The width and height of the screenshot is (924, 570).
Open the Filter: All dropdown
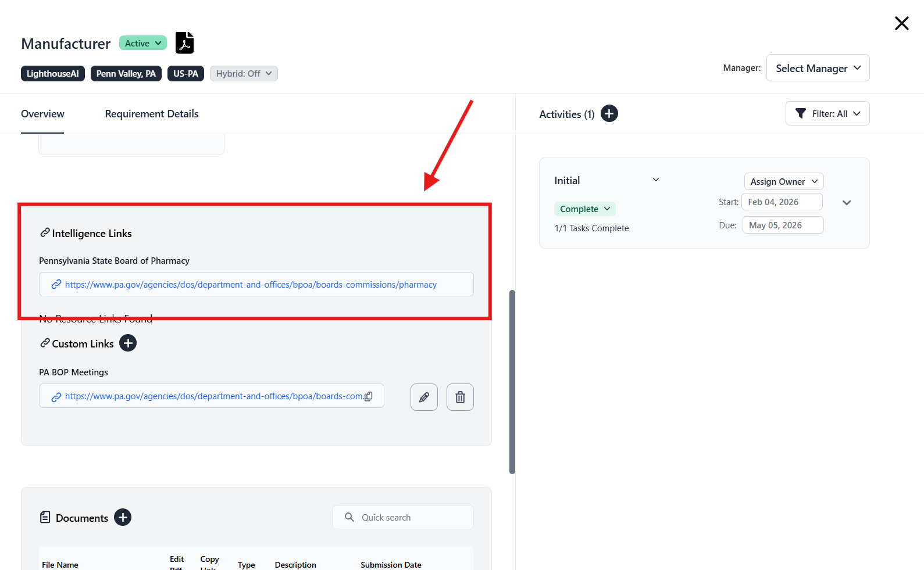(827, 113)
